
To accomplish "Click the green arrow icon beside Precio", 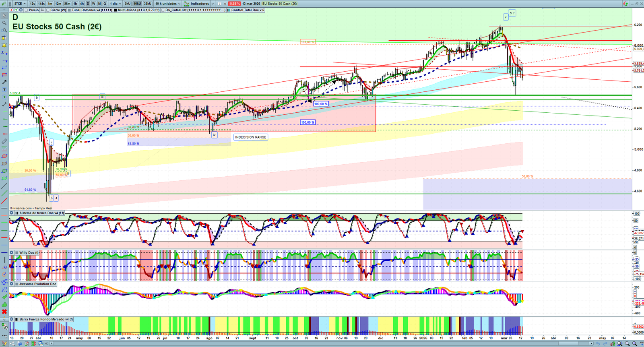I will point(16,10).
